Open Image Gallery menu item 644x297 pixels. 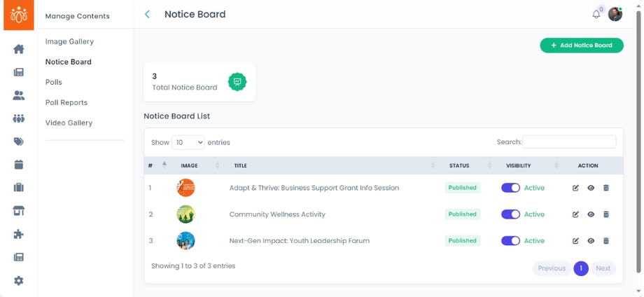69,41
